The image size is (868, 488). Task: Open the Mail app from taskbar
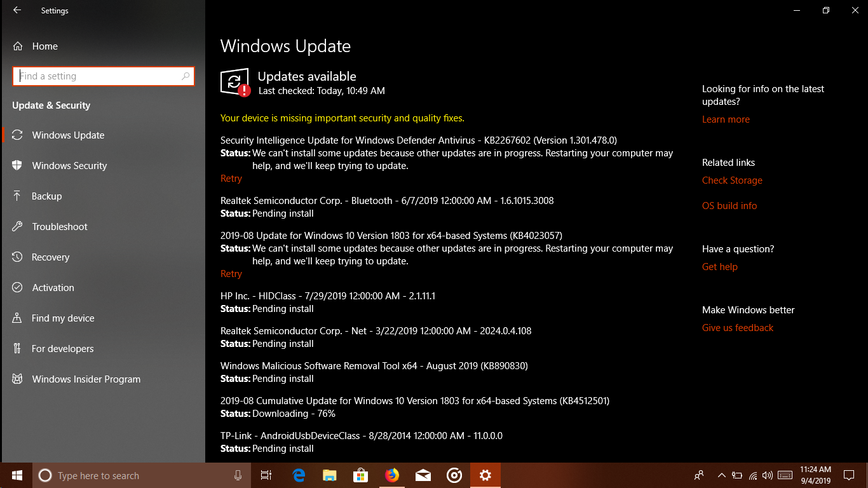coord(423,475)
